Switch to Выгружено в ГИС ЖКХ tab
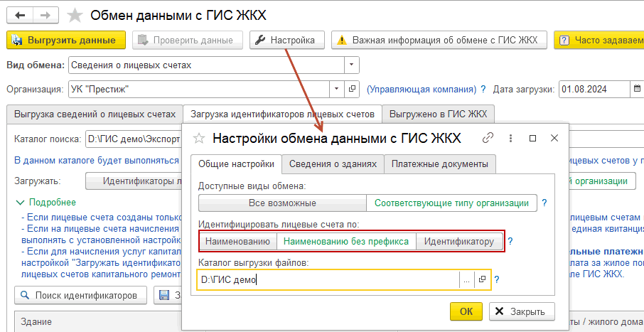The image size is (644, 332). [x=439, y=114]
